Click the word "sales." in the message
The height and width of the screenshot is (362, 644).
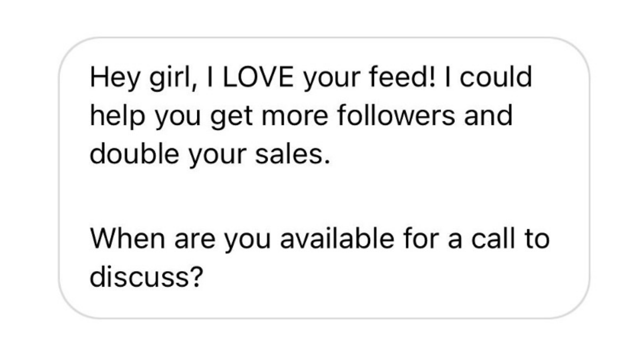point(293,154)
